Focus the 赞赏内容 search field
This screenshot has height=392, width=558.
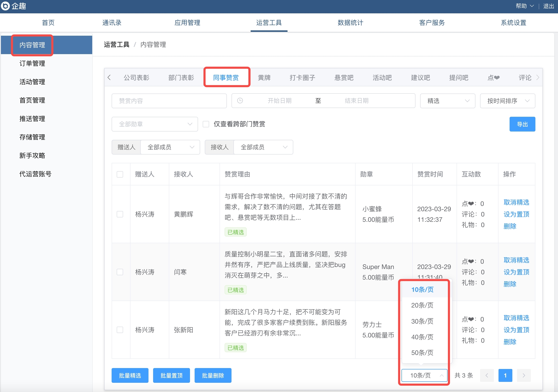point(169,101)
